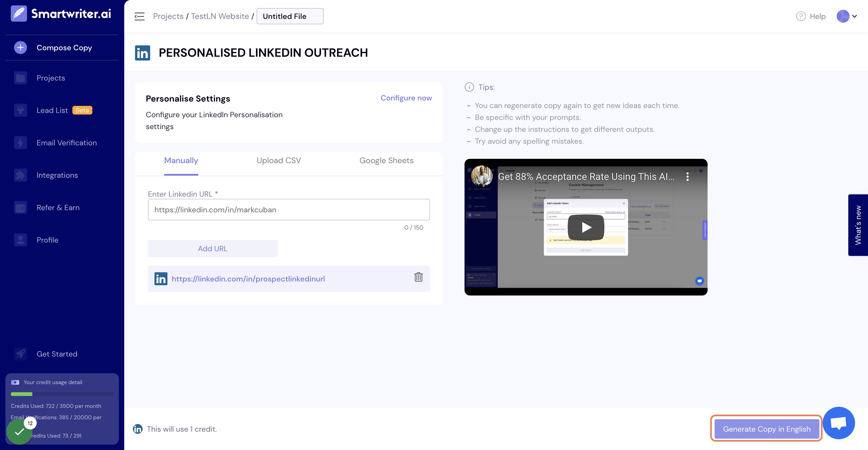Screen dimensions: 868x450
Task: Click the Add URL button
Action: (213, 248)
